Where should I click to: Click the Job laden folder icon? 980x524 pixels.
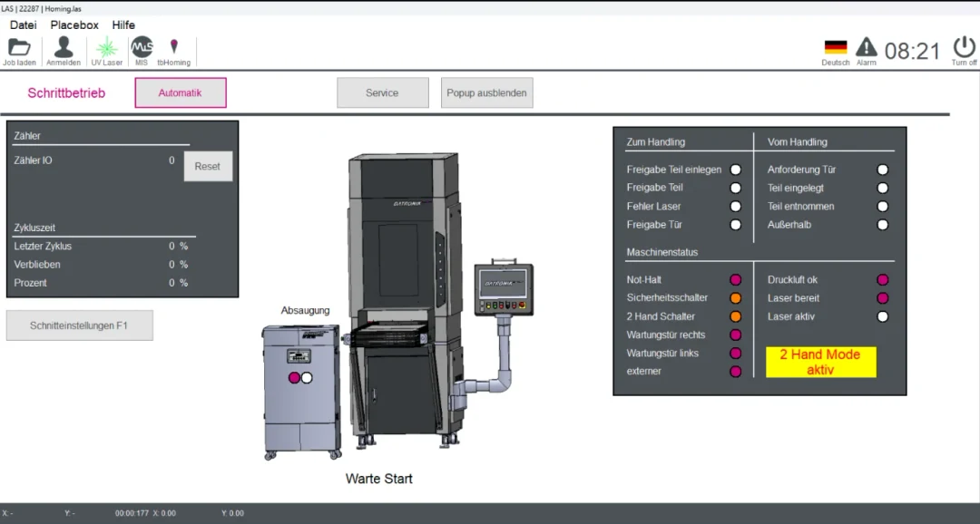(19, 47)
